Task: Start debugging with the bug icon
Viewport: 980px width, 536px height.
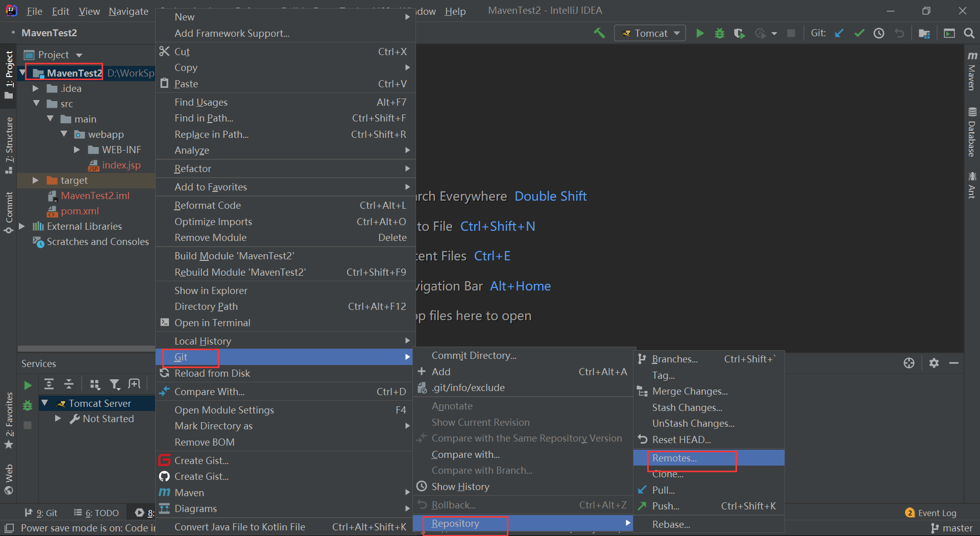Action: pyautogui.click(x=720, y=33)
